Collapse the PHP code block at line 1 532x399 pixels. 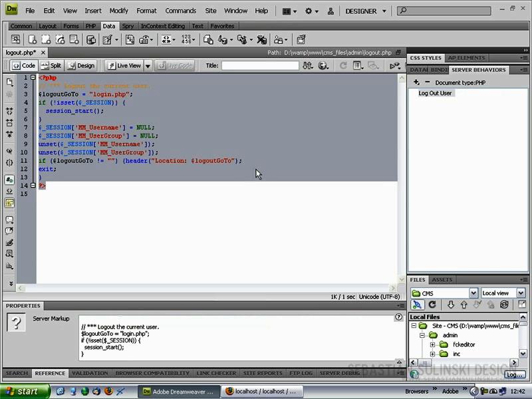tap(33, 77)
